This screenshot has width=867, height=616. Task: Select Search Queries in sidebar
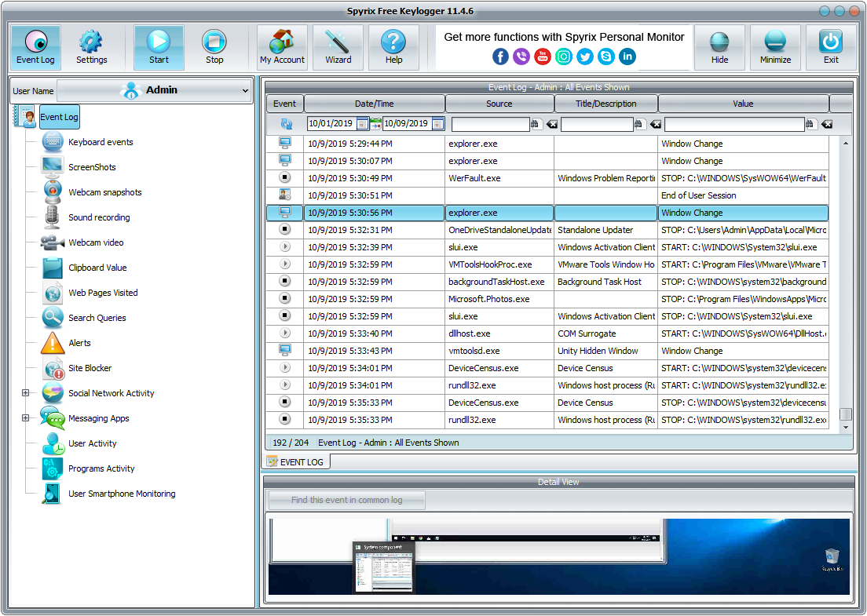point(97,319)
